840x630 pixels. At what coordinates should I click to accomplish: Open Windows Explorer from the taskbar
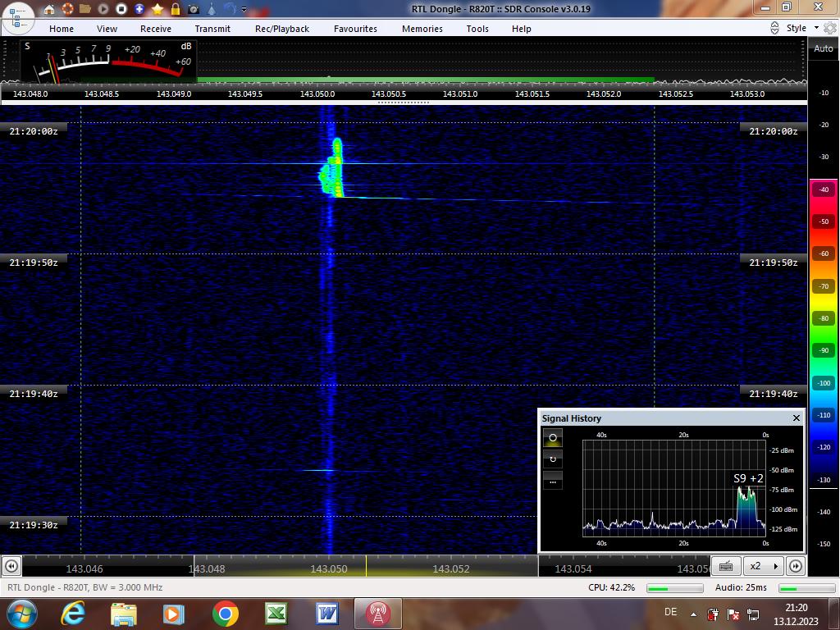123,614
